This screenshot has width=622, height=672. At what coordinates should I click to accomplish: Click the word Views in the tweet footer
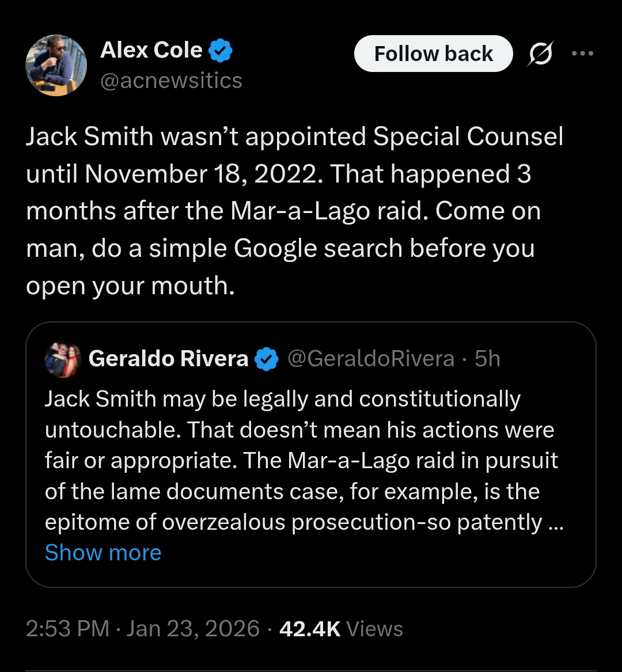[x=375, y=628]
